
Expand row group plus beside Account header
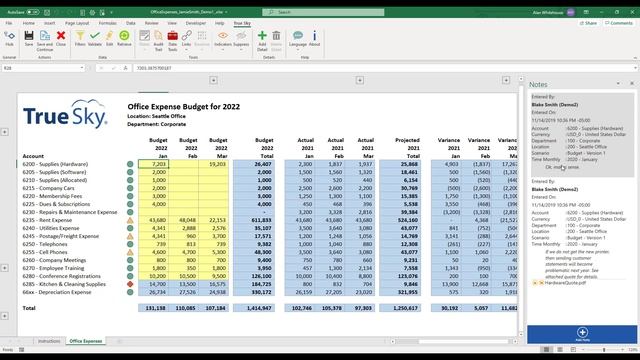(4, 132)
